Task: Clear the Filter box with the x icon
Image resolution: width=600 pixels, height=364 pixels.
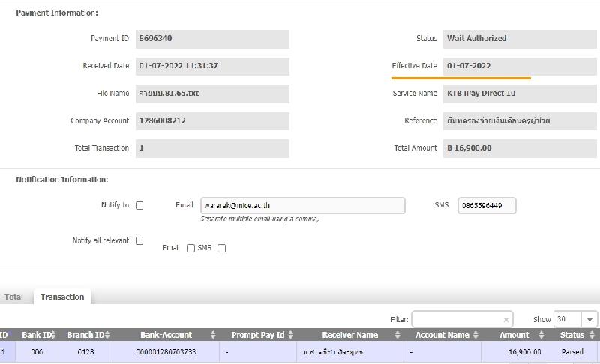Action: [505, 320]
